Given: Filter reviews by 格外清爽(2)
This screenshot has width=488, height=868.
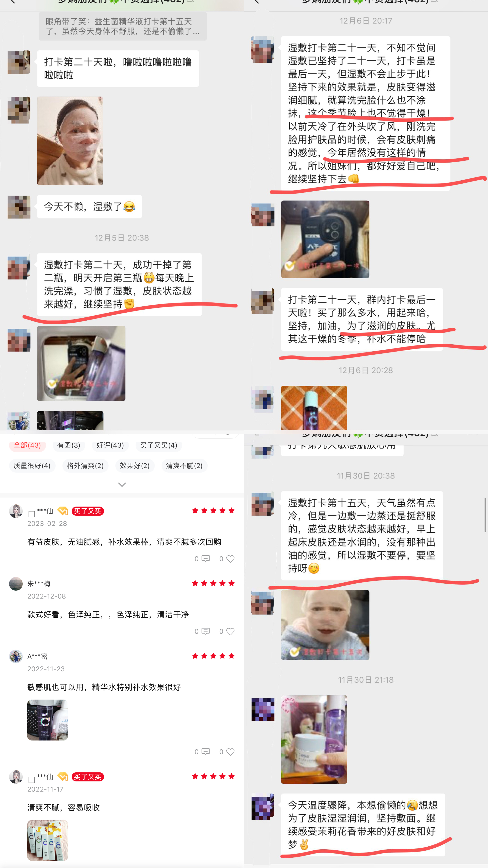Looking at the screenshot, I should click(85, 466).
